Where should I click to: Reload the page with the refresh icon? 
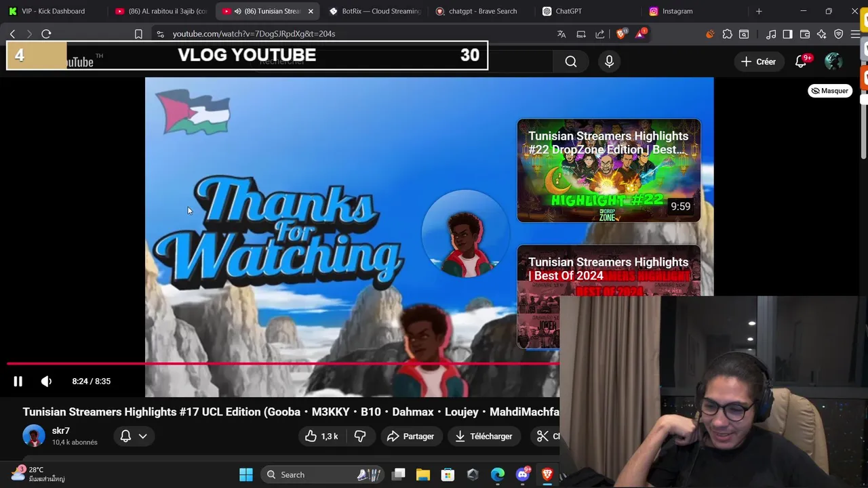click(x=46, y=34)
